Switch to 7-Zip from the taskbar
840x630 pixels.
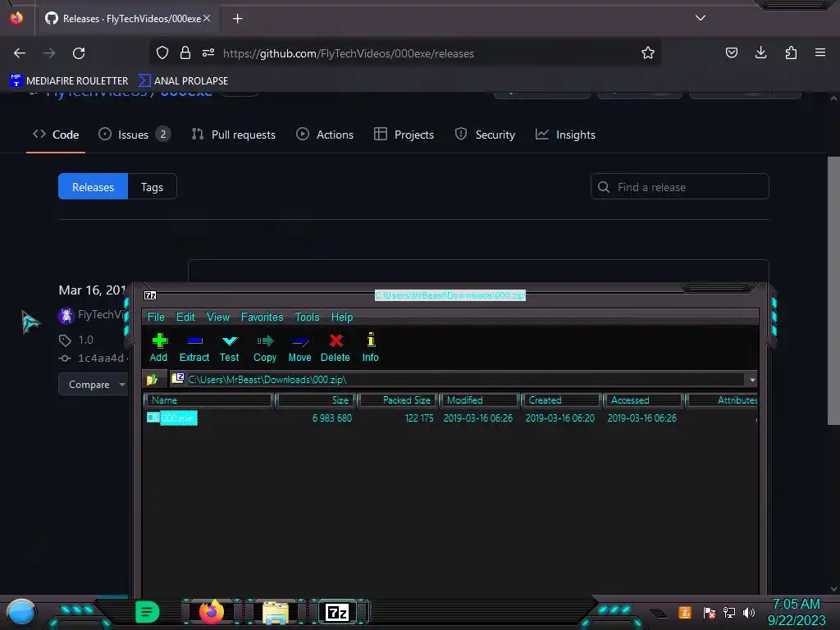click(x=337, y=612)
